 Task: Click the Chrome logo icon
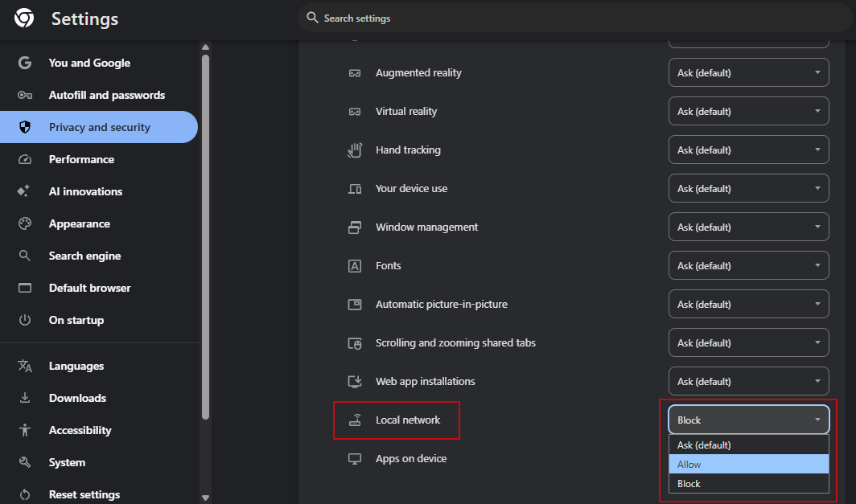point(24,18)
